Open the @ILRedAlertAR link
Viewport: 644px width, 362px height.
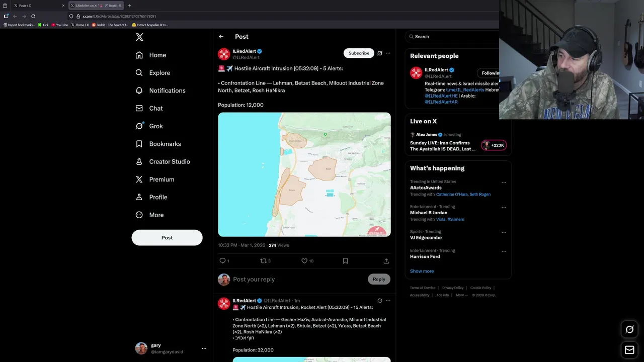(441, 102)
